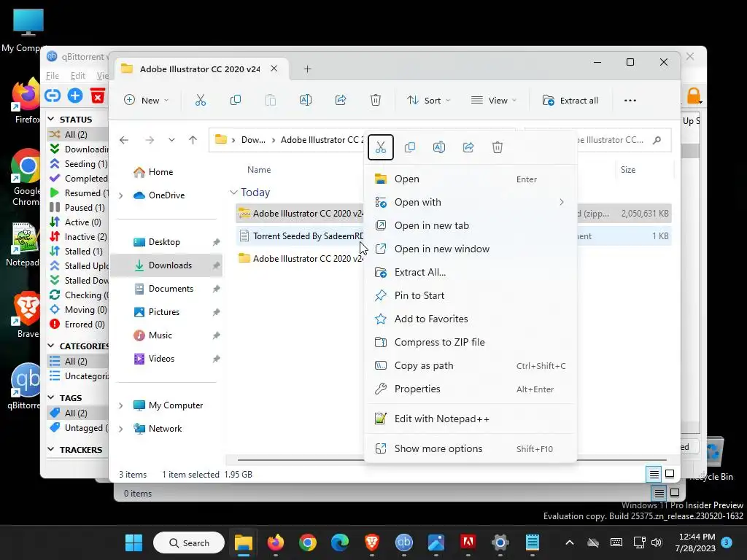Select Open in new window menu entry
Image resolution: width=747 pixels, height=560 pixels.
[471, 249]
